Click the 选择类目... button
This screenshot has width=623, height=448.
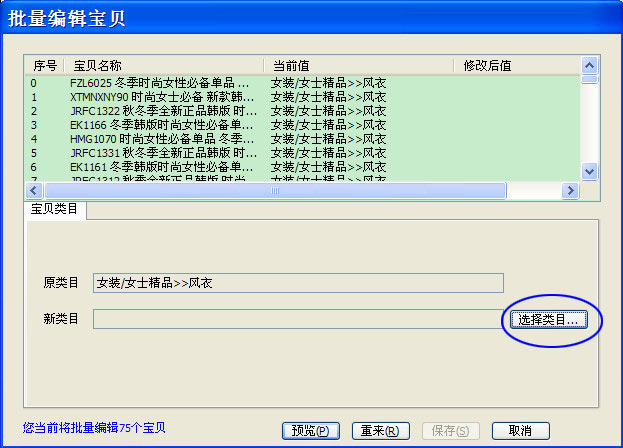pyautogui.click(x=553, y=320)
